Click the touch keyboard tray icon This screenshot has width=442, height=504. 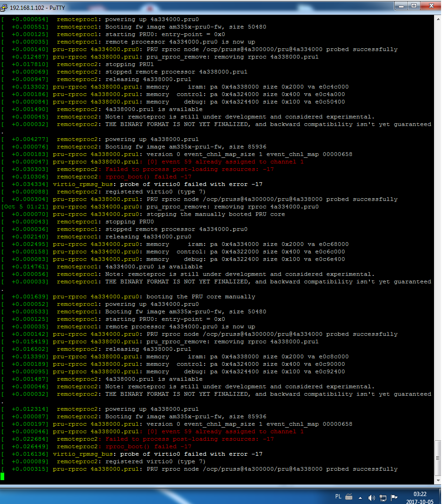(349, 497)
